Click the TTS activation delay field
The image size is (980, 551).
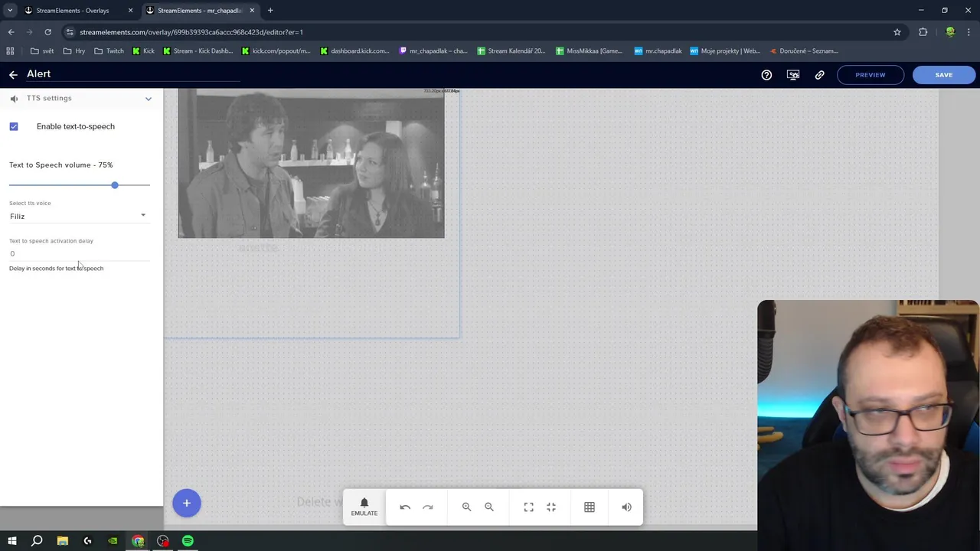[x=80, y=253]
